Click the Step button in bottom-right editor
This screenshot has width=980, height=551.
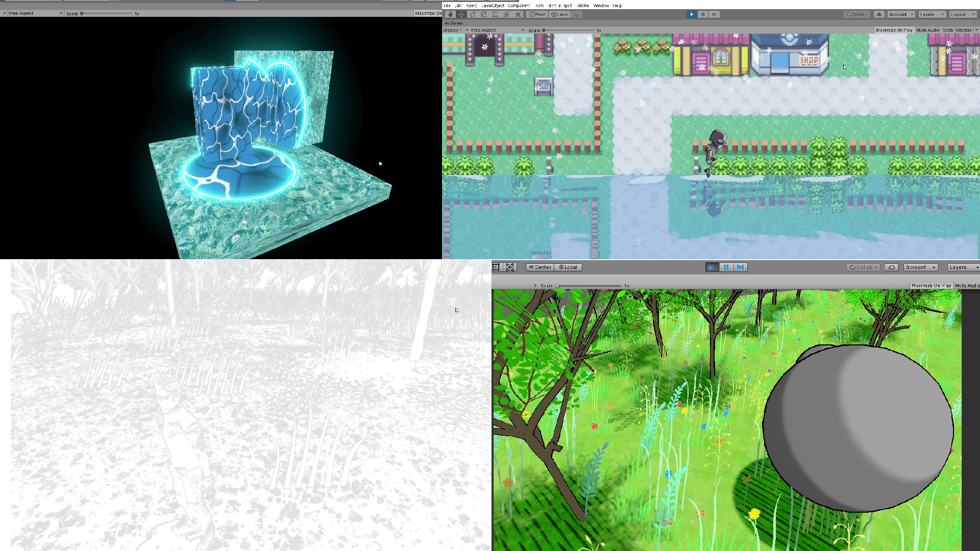tap(740, 267)
